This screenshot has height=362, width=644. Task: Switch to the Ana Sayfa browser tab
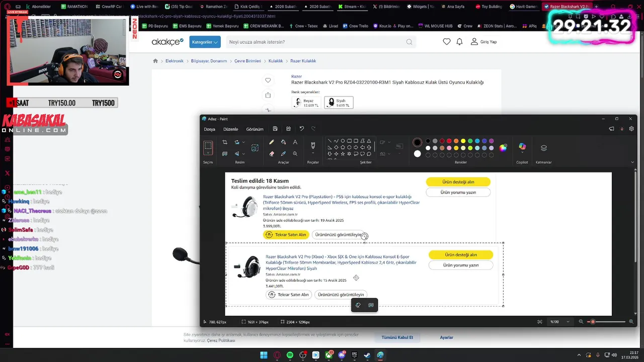452,7
